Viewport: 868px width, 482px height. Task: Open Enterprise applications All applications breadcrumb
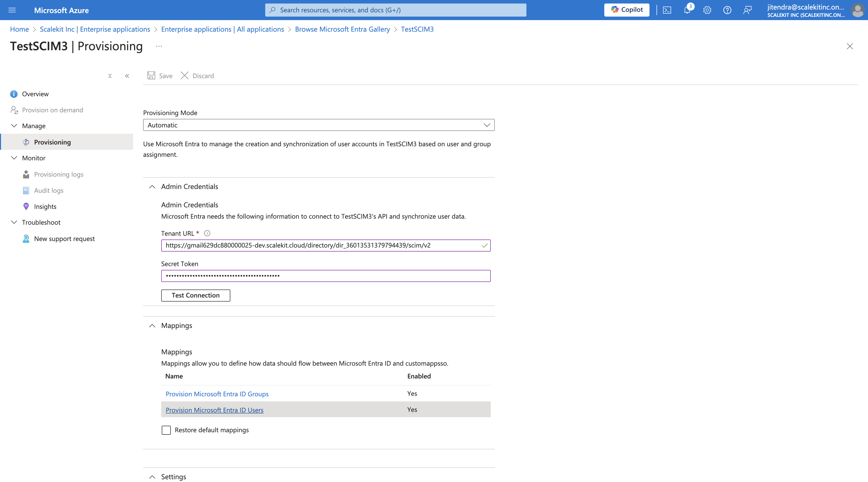(x=222, y=29)
